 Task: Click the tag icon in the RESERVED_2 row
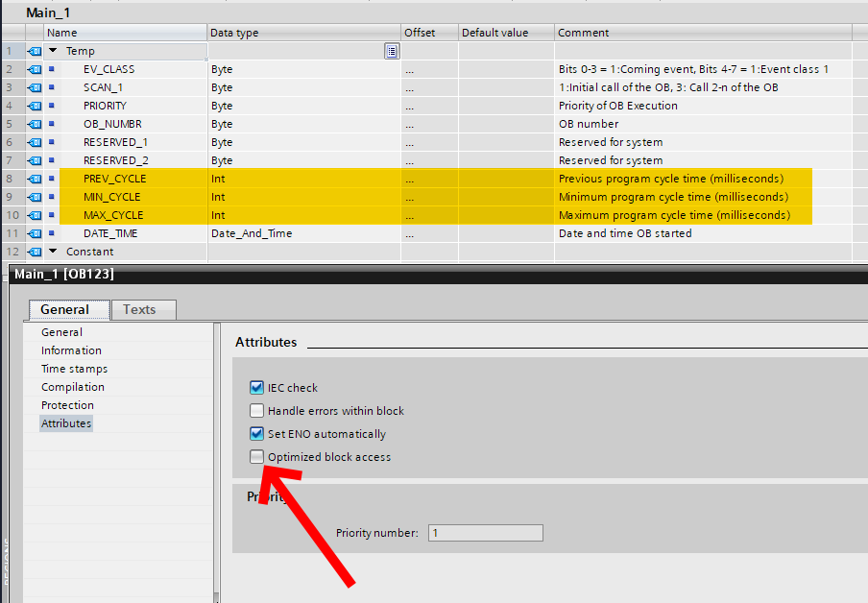coord(35,160)
